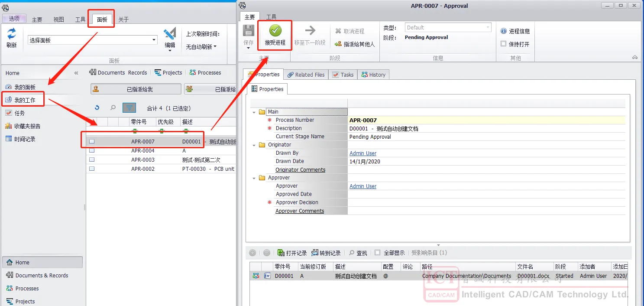
Task: Open the 无自动刷新 auto-refresh dropdown
Action: tap(201, 47)
